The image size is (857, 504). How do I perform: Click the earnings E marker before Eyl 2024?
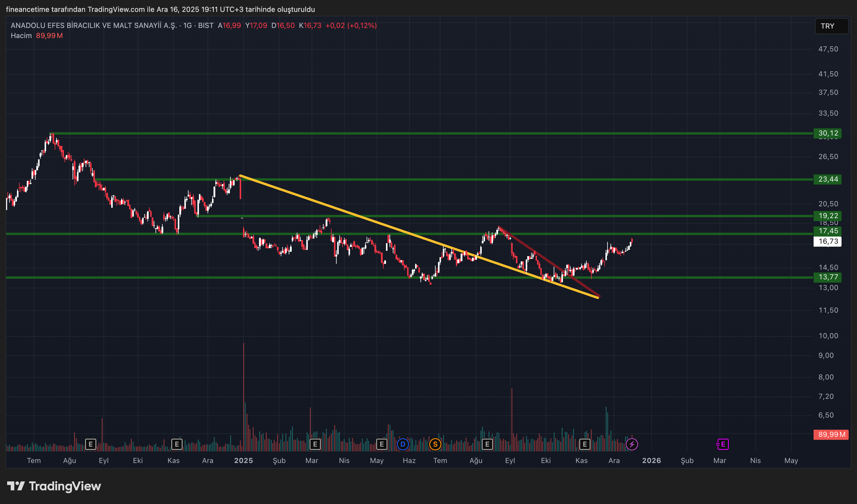pyautogui.click(x=90, y=444)
